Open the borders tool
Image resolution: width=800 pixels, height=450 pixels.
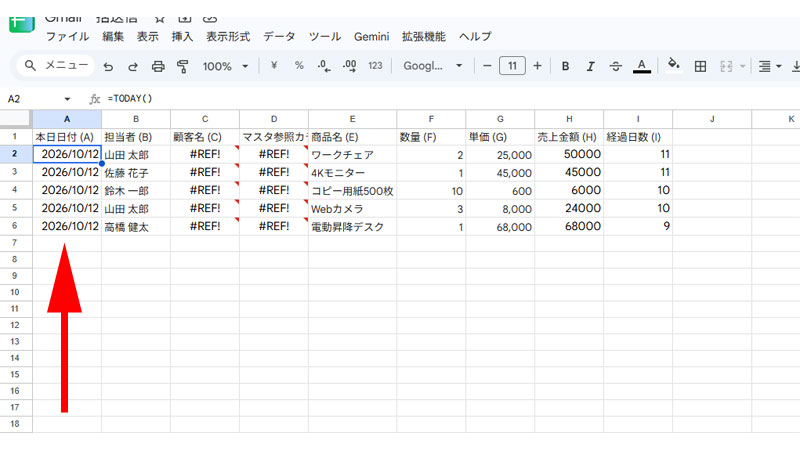coord(701,66)
